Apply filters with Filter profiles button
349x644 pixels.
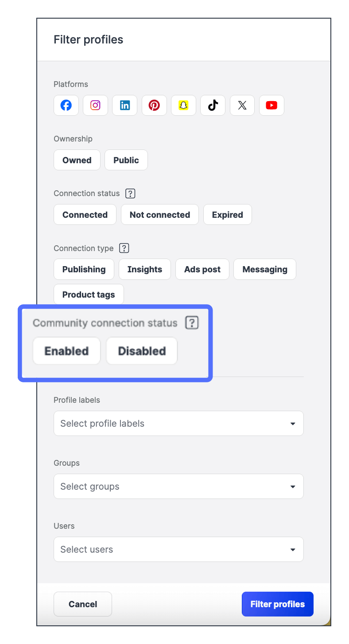(x=277, y=604)
